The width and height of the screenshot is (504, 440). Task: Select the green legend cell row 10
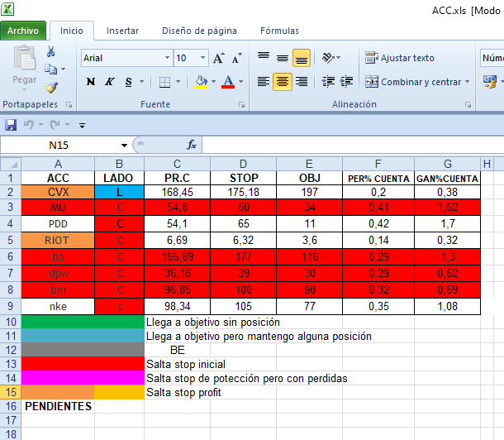[83, 322]
